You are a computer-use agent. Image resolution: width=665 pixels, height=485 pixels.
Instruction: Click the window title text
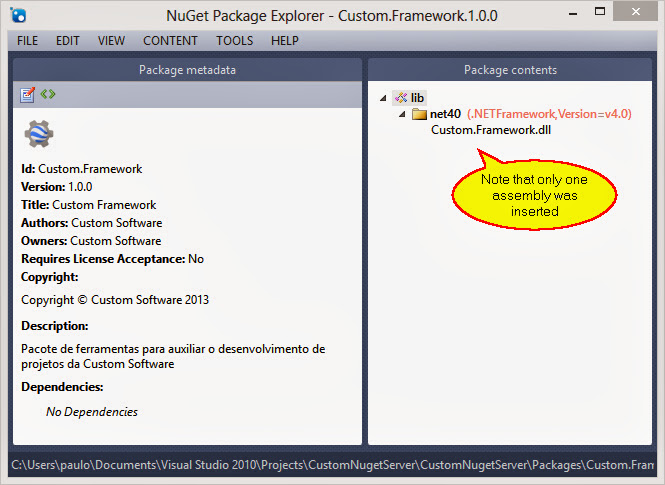coord(332,16)
